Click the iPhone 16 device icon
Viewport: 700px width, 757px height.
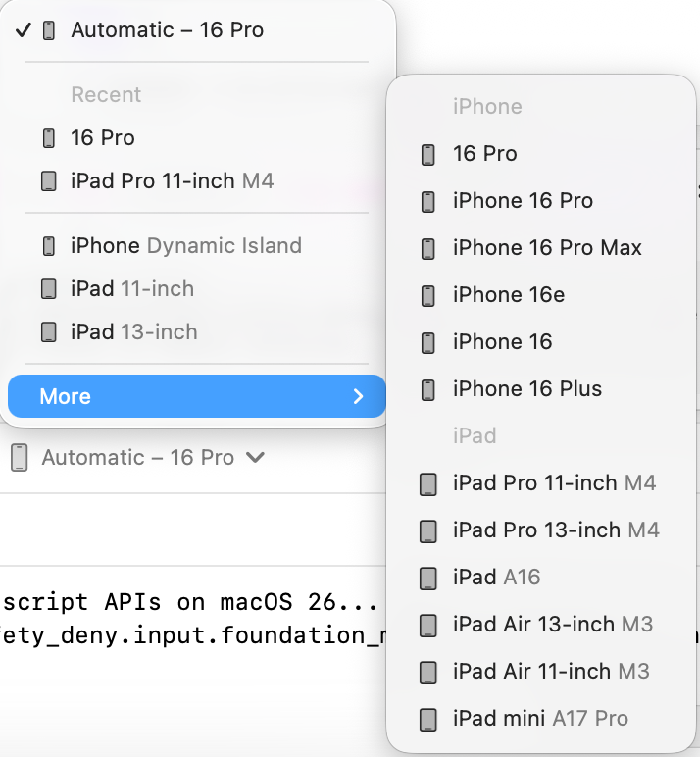point(428,342)
